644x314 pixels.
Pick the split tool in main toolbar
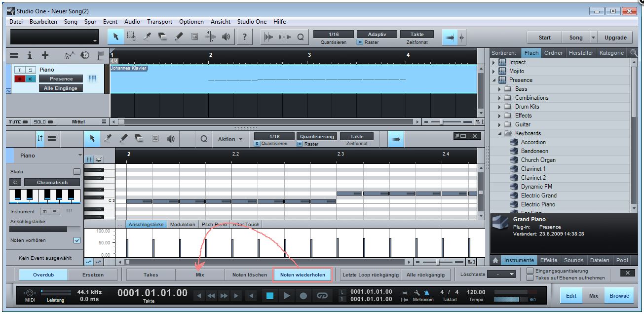[147, 37]
